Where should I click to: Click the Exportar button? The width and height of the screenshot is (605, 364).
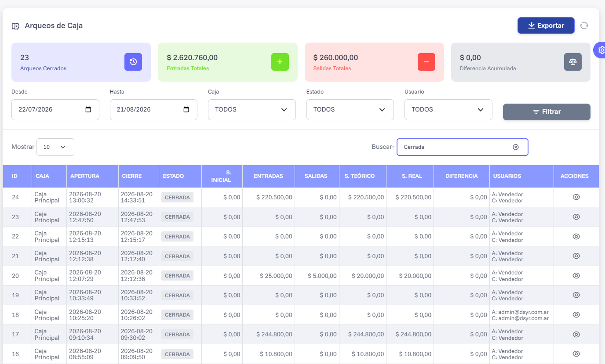tap(546, 25)
